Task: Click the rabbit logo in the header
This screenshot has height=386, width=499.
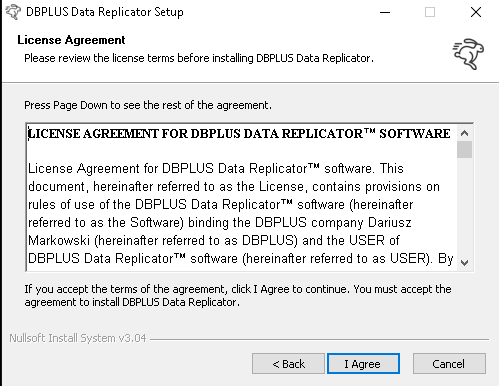Action: coord(468,54)
